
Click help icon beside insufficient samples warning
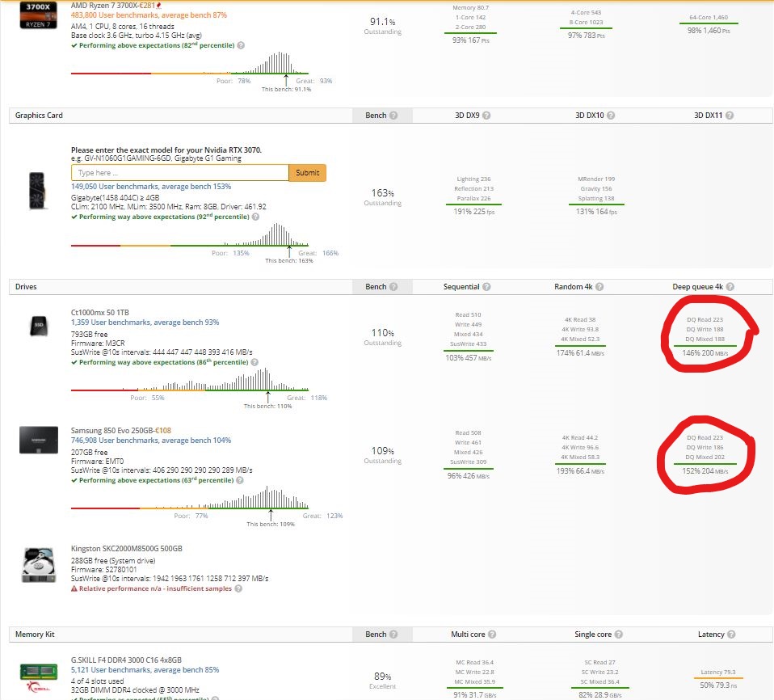coord(238,588)
